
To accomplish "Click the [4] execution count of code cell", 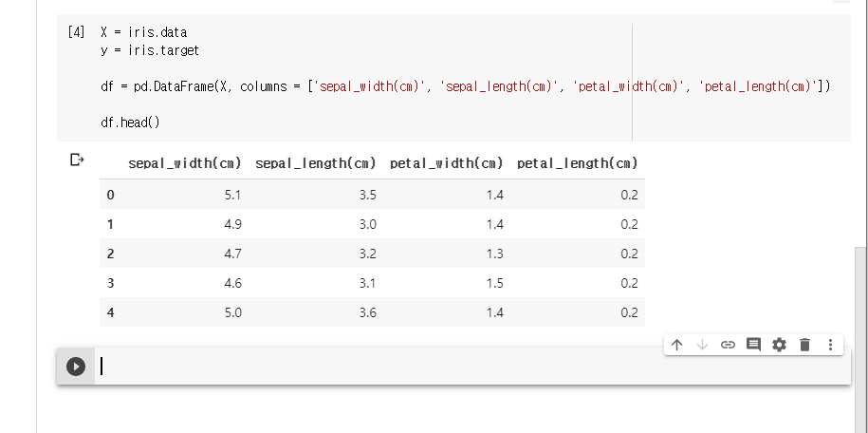I will pyautogui.click(x=77, y=31).
